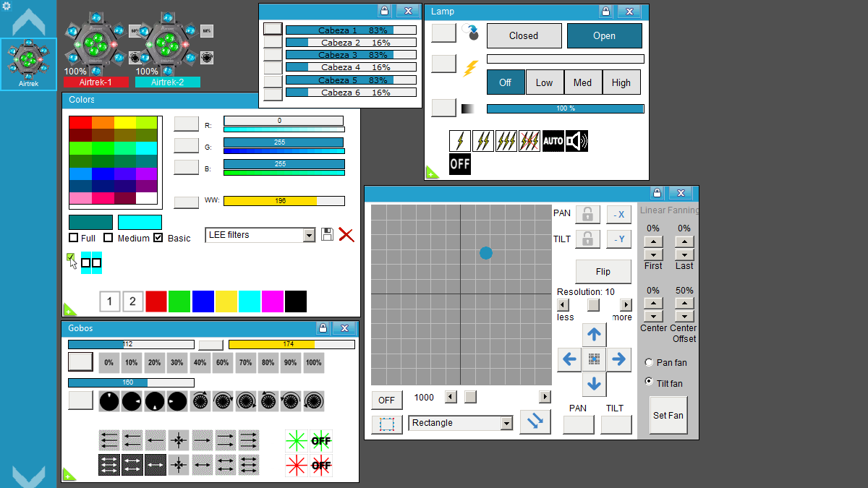Screen dimensions: 868x488
Task: Choose the magenta color preset
Action: click(273, 301)
